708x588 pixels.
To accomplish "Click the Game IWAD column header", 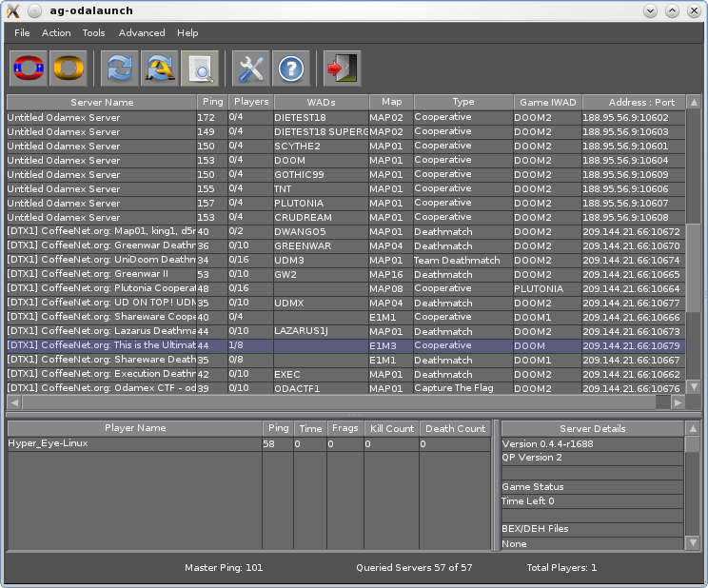I will [547, 102].
